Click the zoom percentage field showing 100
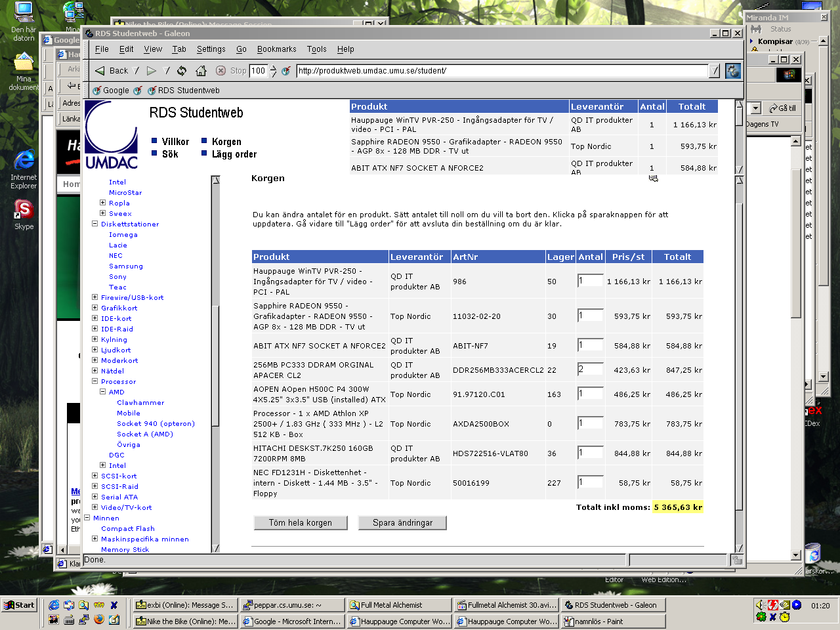Image resolution: width=840 pixels, height=630 pixels. [x=259, y=71]
